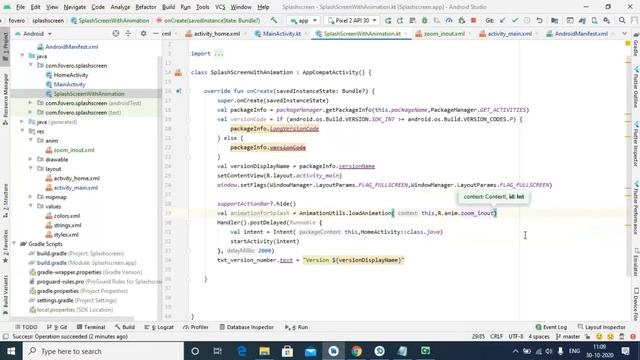The width and height of the screenshot is (640, 360).
Task: Open Project panel settings gear icon
Action: click(143, 33)
